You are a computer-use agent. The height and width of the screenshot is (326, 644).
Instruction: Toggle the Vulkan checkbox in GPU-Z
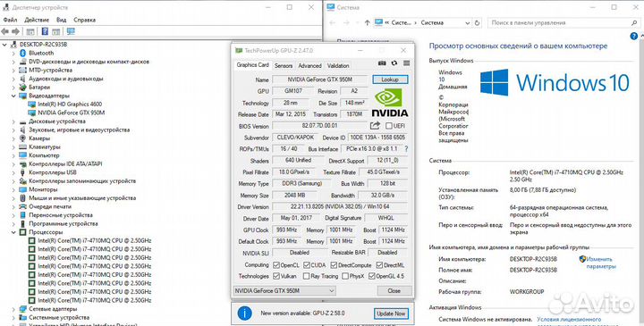[x=276, y=276]
